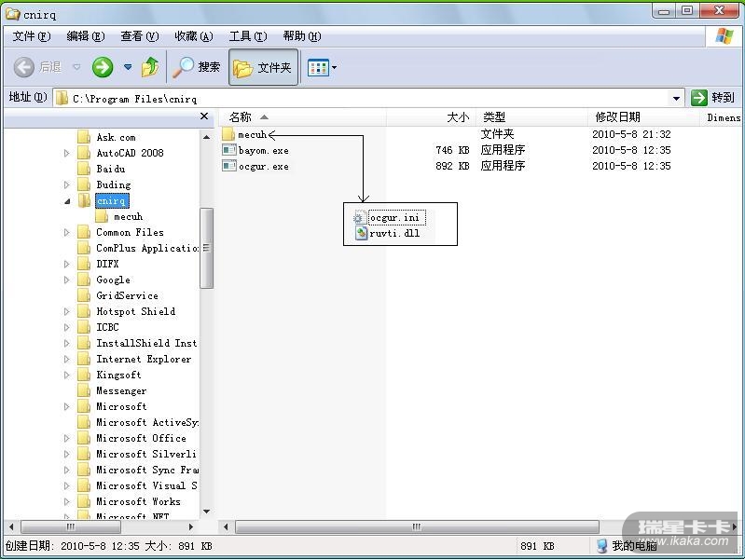Click the 2010-5-8 21:32 date cell
This screenshot has width=745, height=560.
coord(631,134)
